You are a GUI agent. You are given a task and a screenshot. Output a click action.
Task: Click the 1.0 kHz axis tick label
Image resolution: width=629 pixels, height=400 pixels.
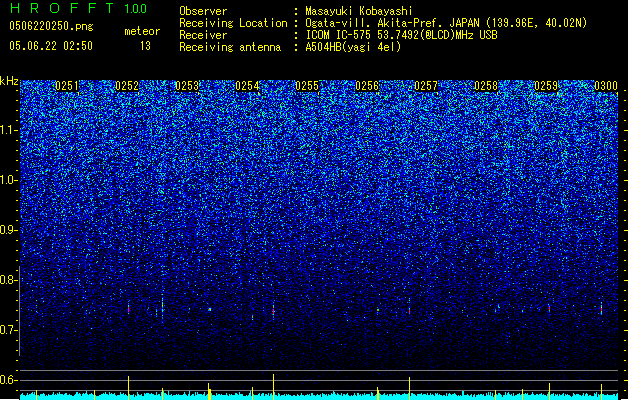point(8,180)
